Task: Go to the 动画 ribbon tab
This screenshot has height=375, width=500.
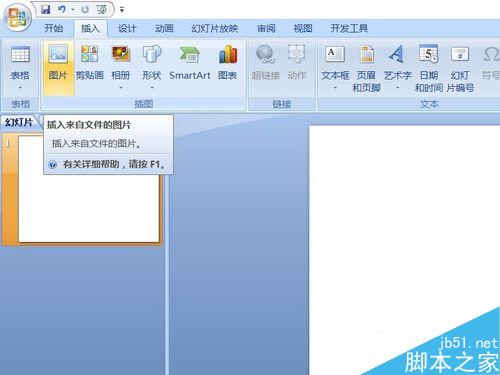Action: 164,28
